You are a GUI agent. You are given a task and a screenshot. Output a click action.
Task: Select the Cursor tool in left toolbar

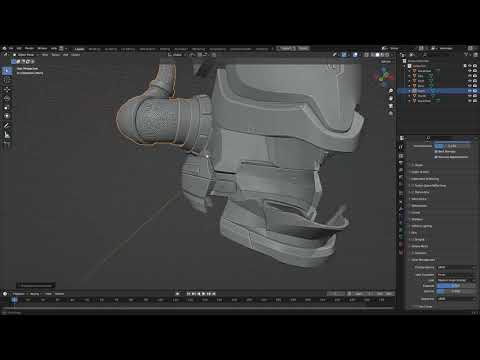7,80
